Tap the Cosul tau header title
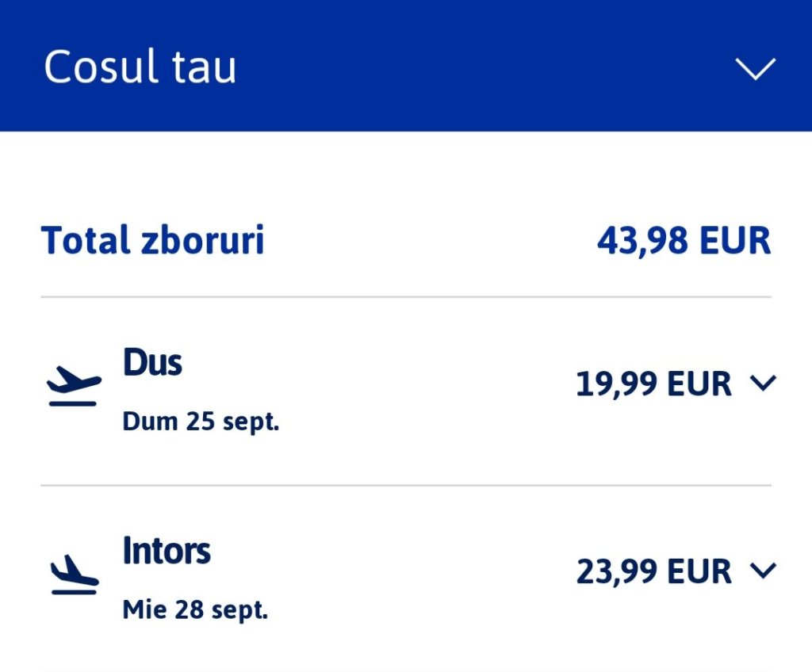This screenshot has height=672, width=812. point(140,67)
